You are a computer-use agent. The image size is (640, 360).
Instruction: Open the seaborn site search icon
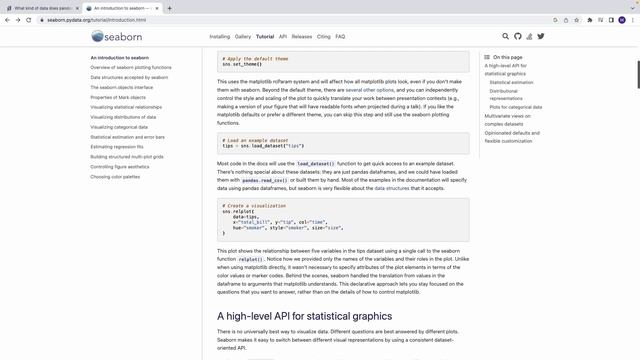coord(505,36)
